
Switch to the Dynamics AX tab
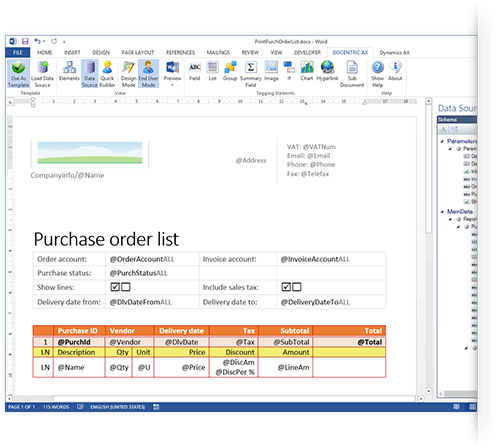(x=395, y=53)
